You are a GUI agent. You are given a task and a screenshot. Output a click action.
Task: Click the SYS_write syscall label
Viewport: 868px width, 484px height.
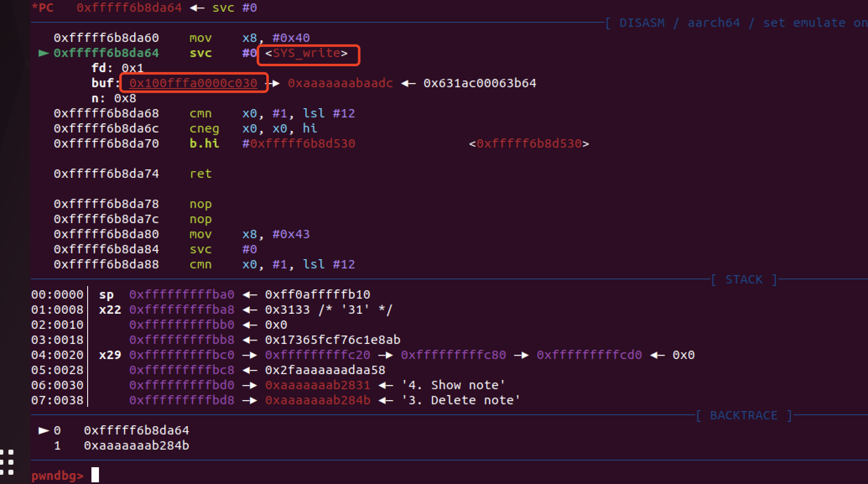click(307, 53)
